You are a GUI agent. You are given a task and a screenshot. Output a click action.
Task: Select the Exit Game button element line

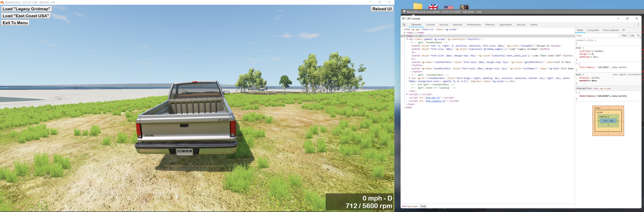pos(492,70)
